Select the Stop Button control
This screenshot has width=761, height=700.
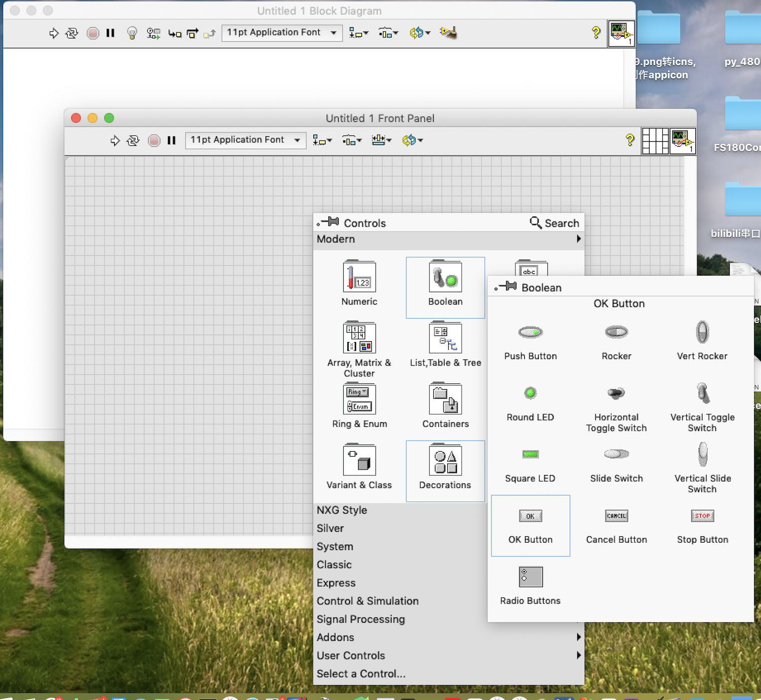tap(702, 516)
